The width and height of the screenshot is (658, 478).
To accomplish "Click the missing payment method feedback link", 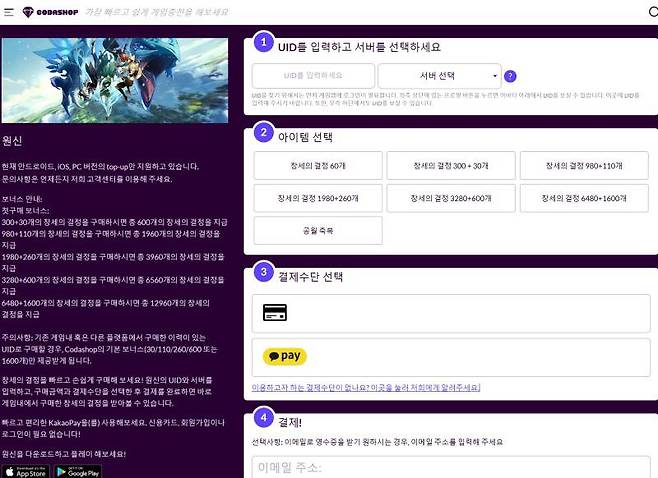I will coord(366,388).
